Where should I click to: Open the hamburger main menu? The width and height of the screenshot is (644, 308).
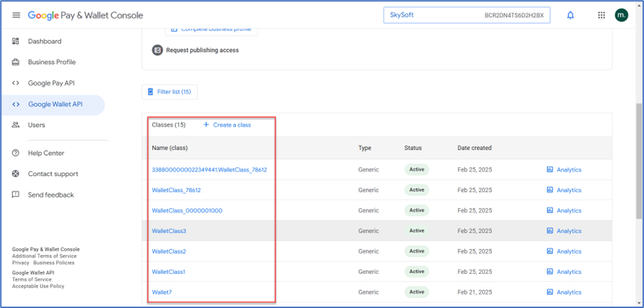[x=16, y=15]
